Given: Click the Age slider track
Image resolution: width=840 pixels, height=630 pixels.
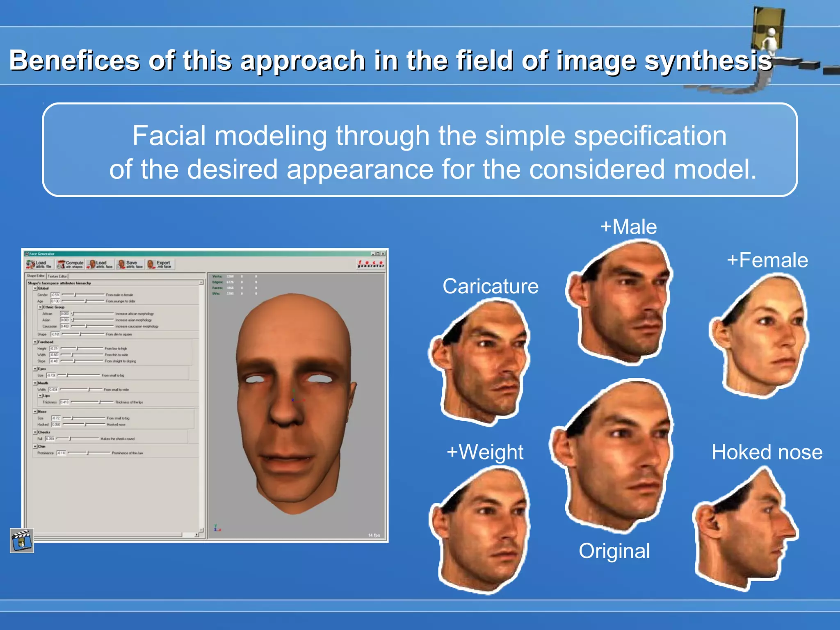Looking at the screenshot, I should pyautogui.click(x=83, y=301).
